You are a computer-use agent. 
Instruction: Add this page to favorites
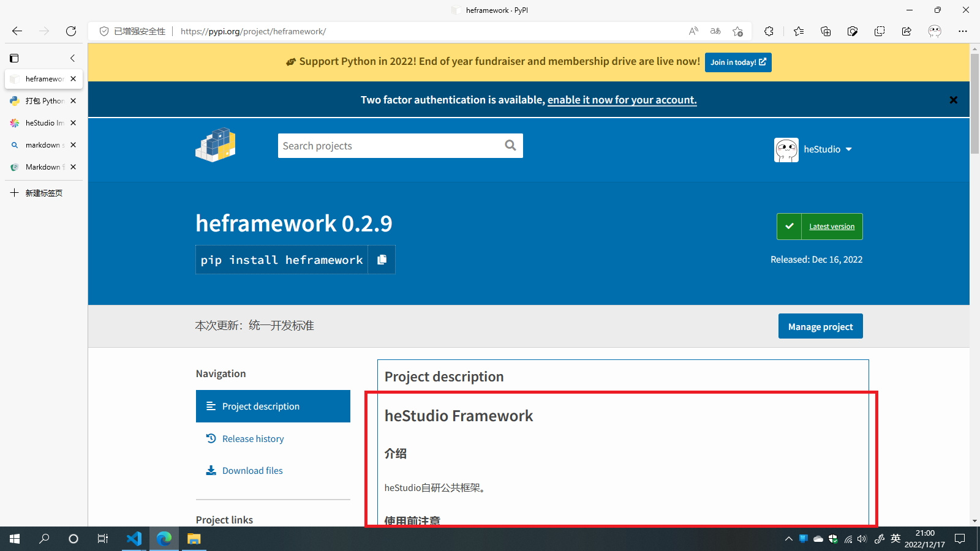[x=737, y=31]
